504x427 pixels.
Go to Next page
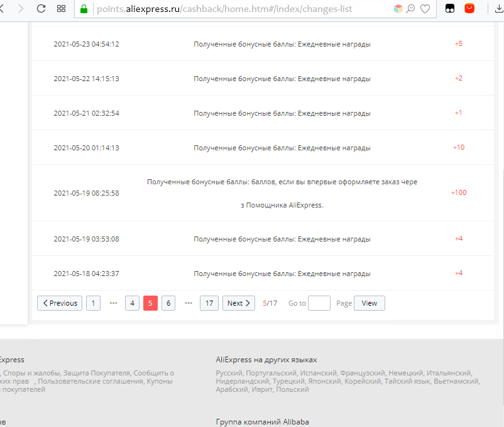pos(239,303)
